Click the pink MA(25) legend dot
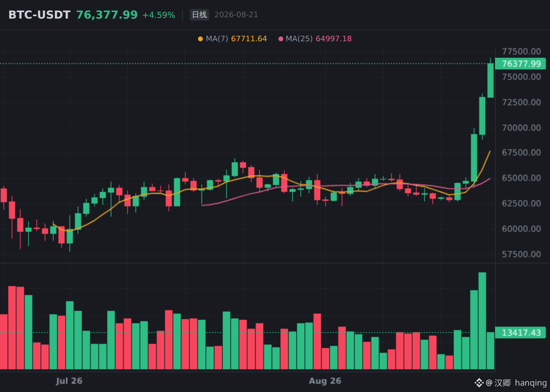Screen dimensions: 550x392 (x=281, y=39)
